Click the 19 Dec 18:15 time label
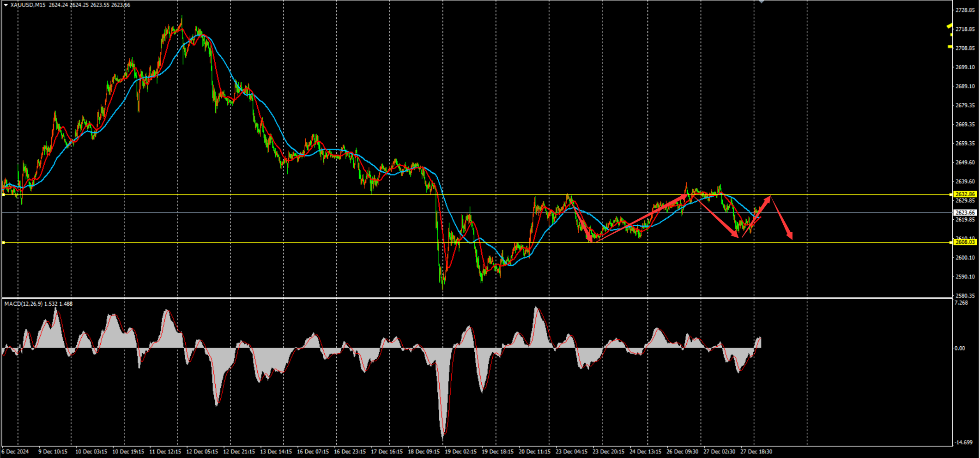The height and width of the screenshot is (458, 980). [x=497, y=452]
